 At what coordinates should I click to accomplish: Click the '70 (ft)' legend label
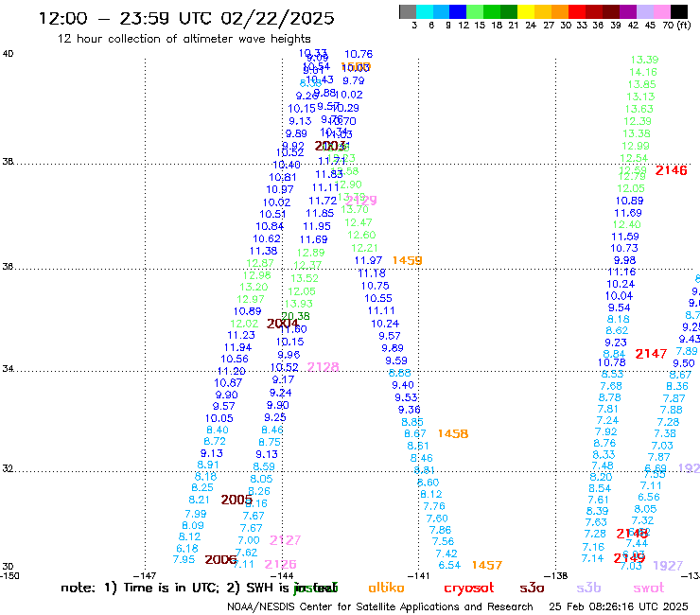676,25
